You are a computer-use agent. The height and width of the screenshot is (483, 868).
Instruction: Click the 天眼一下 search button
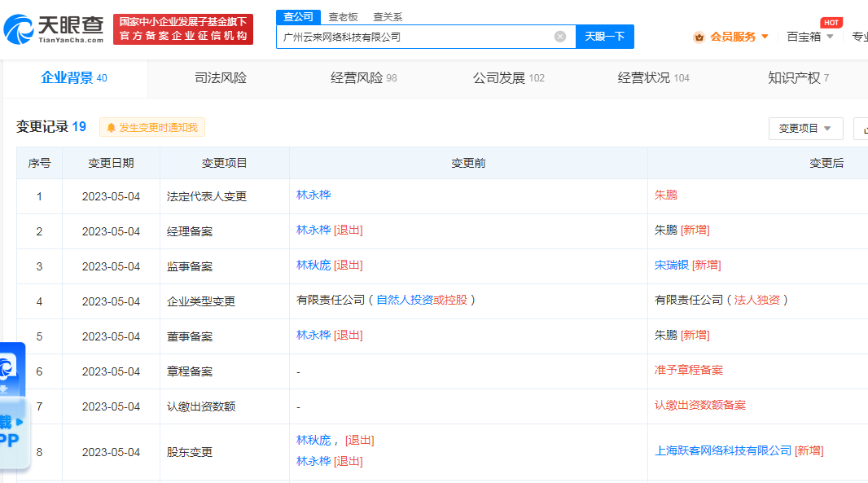click(604, 37)
